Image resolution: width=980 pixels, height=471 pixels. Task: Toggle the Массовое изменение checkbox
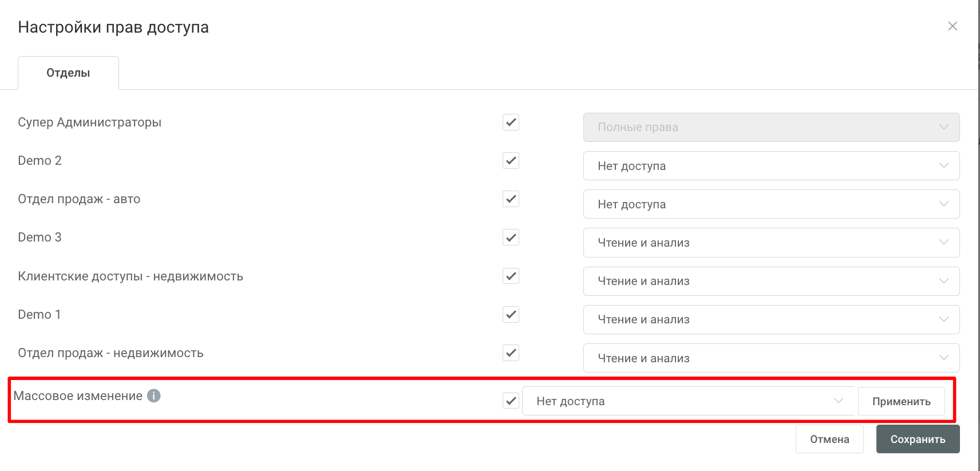(511, 401)
